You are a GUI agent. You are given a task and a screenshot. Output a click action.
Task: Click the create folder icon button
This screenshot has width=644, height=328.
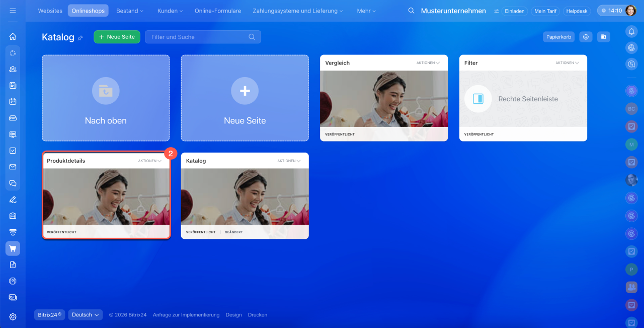tap(604, 37)
